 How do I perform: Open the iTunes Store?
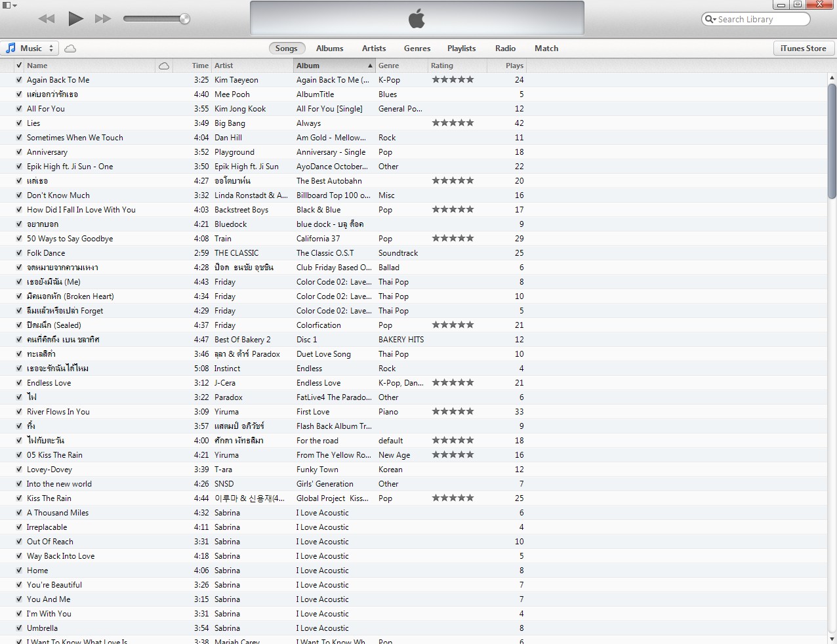[x=803, y=48]
